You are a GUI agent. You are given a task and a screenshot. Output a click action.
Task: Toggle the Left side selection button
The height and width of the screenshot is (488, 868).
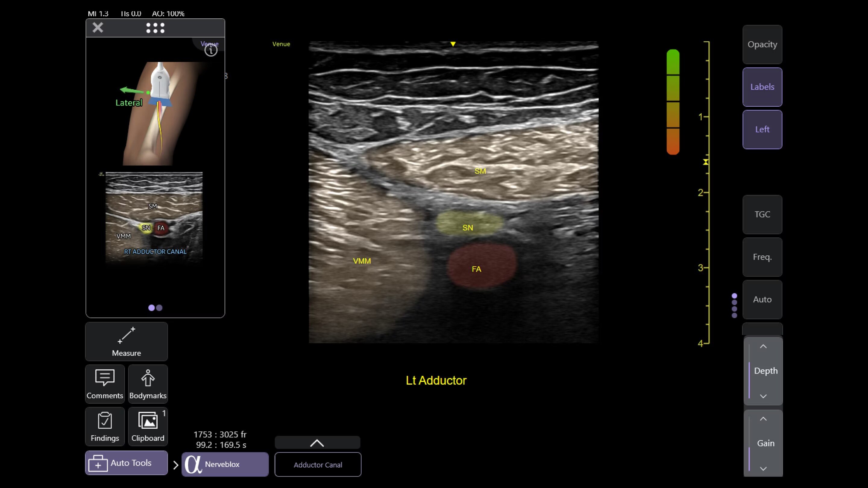(x=762, y=129)
